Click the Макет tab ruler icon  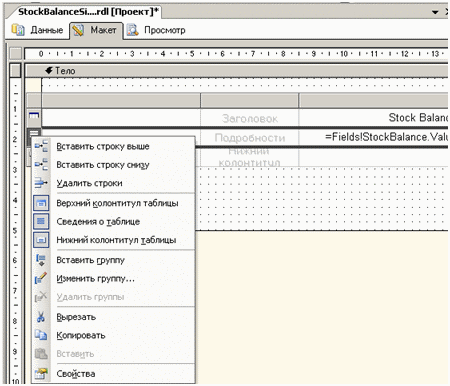click(78, 30)
